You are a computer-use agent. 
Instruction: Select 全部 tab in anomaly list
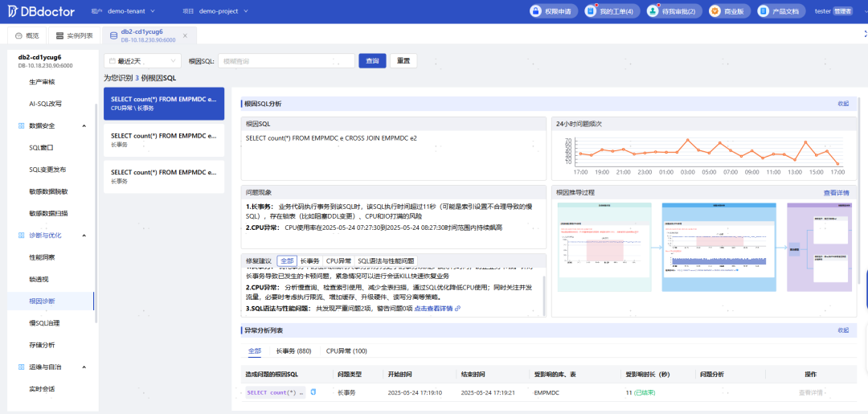(x=255, y=351)
